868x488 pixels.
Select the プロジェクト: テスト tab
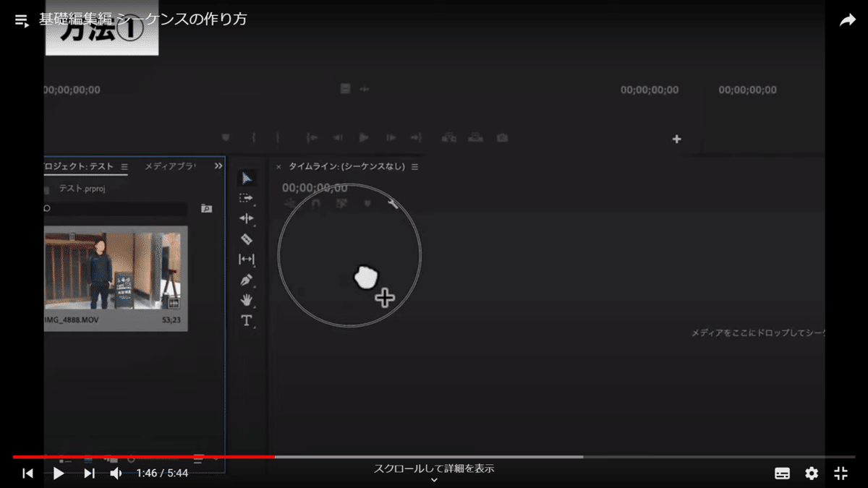(x=80, y=166)
